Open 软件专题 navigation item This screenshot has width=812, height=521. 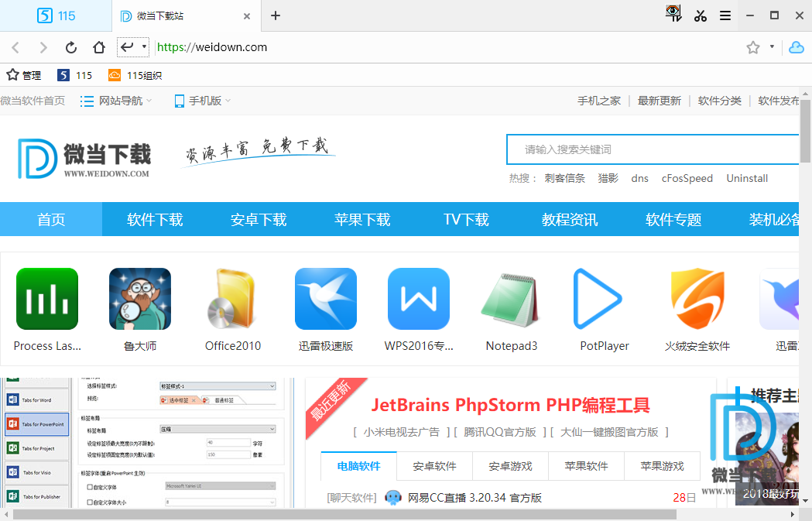(x=673, y=219)
